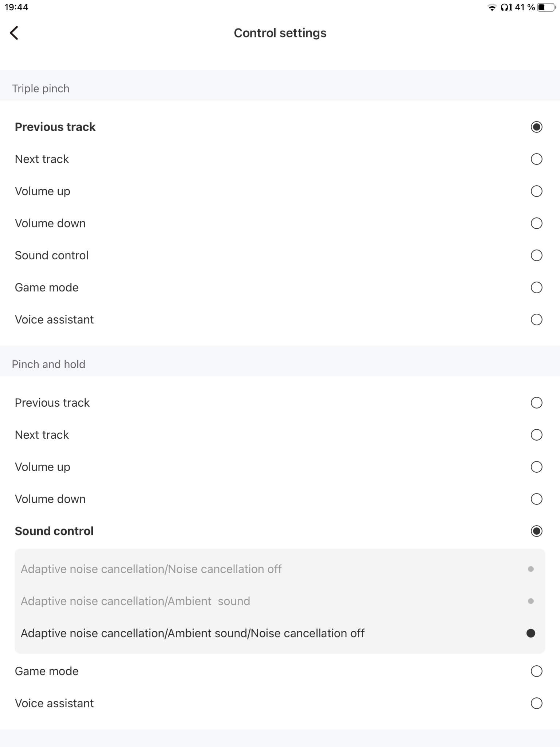The height and width of the screenshot is (747, 560).
Task: Tap the back arrow icon
Action: [14, 33]
